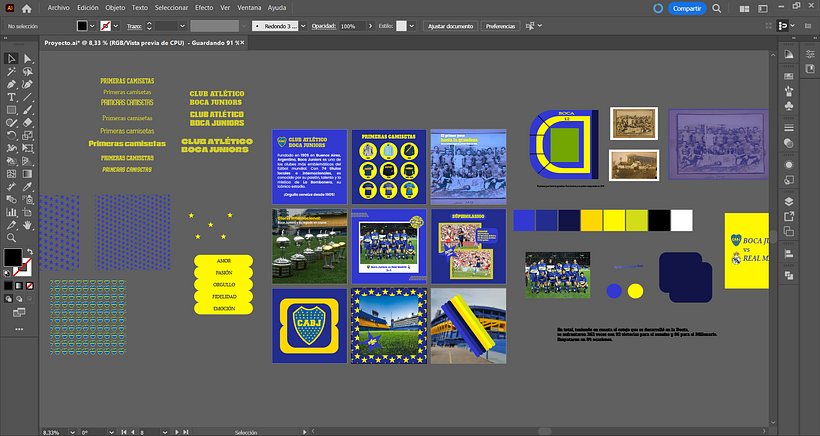The height and width of the screenshot is (436, 820).
Task: Select the Paintbrush tool
Action: [x=27, y=110]
